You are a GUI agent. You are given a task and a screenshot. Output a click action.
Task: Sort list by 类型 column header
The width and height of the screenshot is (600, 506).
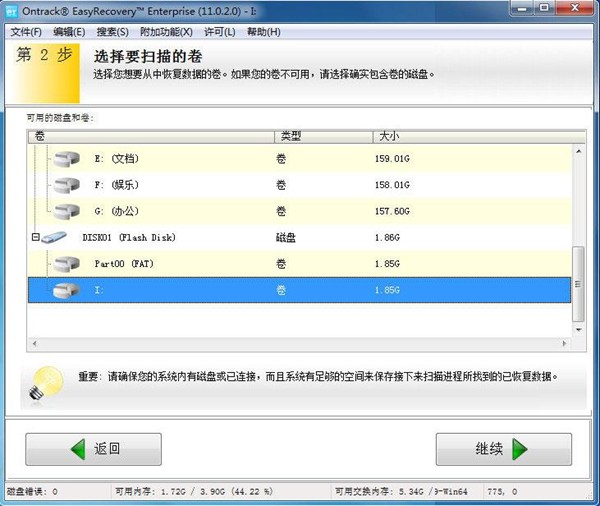click(x=290, y=135)
